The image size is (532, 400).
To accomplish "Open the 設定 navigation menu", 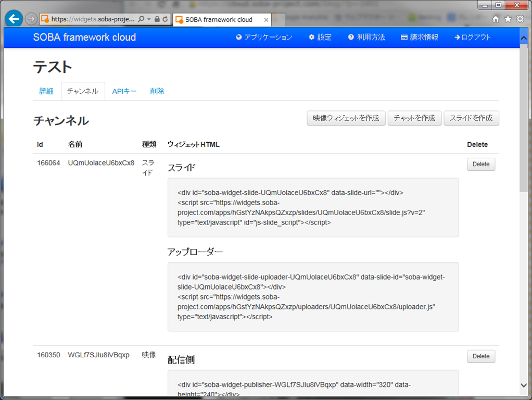I will 320,37.
